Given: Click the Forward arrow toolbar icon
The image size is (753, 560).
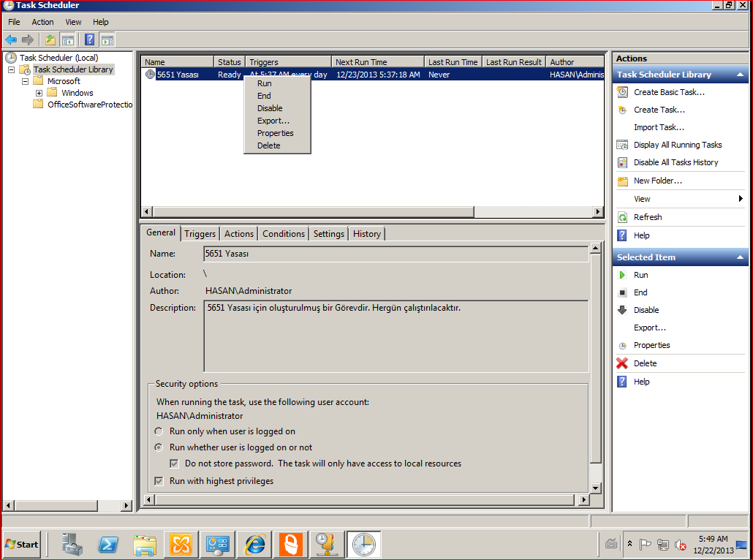Looking at the screenshot, I should 28,40.
